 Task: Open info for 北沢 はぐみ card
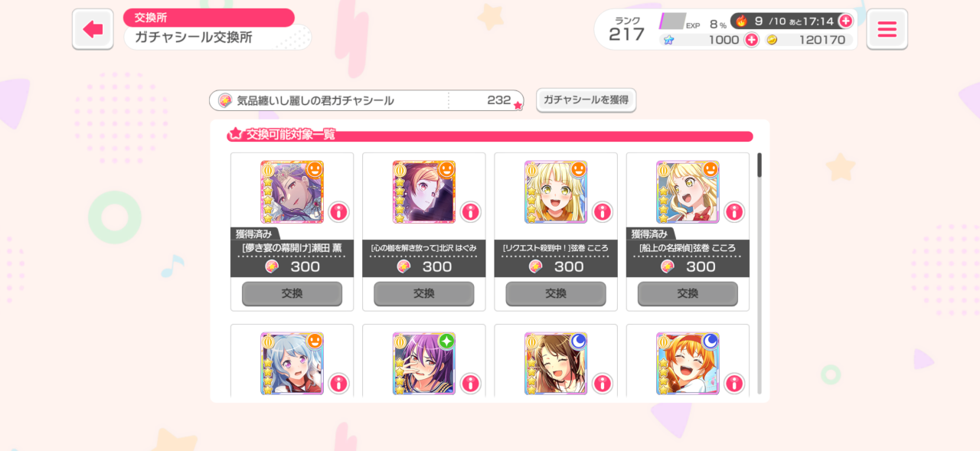click(470, 211)
